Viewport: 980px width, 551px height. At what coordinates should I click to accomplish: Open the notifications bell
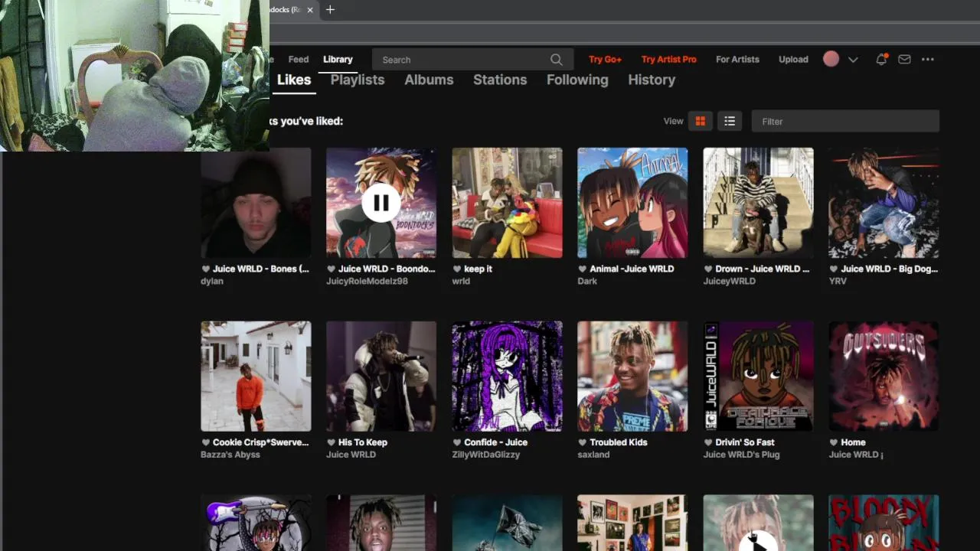click(x=881, y=59)
